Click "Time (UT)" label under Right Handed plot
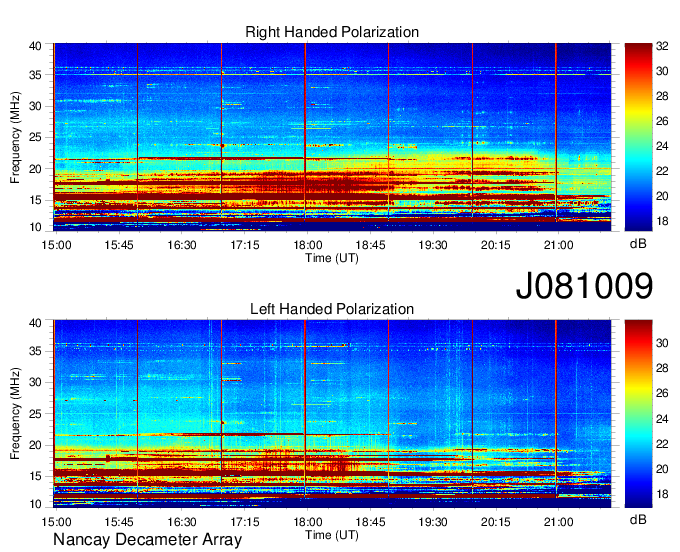Image resolution: width=680 pixels, height=552 pixels. point(332,258)
